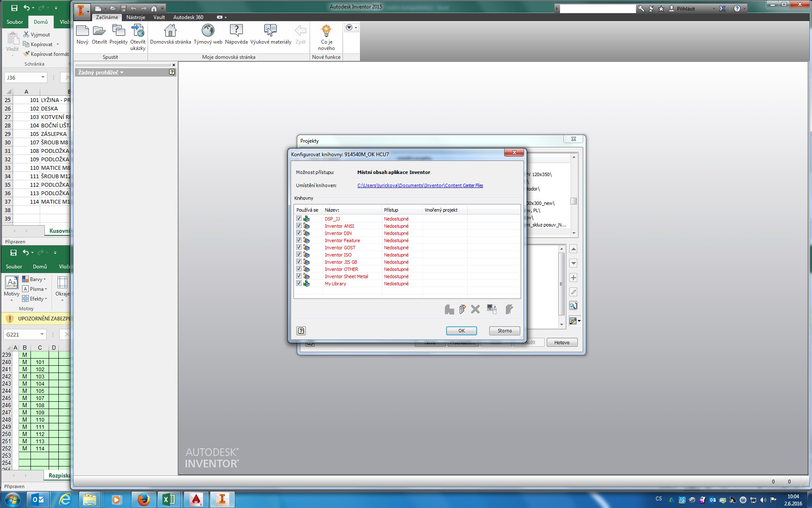The image size is (812, 508).
Task: Click the AutoCAD taskbar icon
Action: click(196, 500)
